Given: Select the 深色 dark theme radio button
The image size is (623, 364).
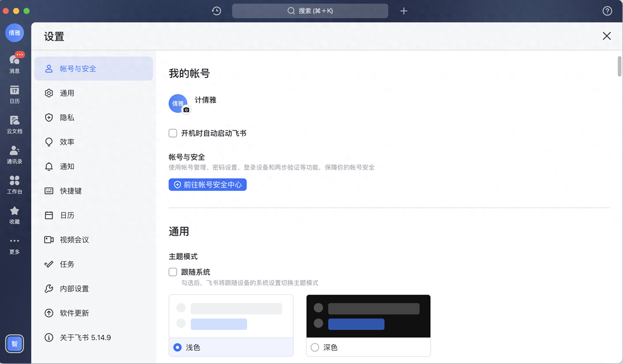Looking at the screenshot, I should (315, 347).
